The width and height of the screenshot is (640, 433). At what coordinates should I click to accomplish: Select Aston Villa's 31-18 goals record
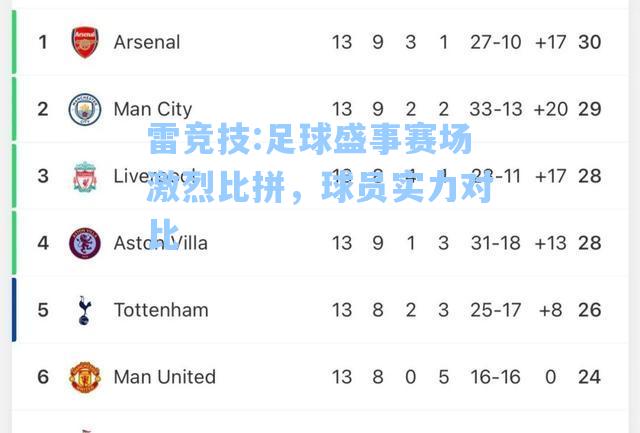click(496, 243)
